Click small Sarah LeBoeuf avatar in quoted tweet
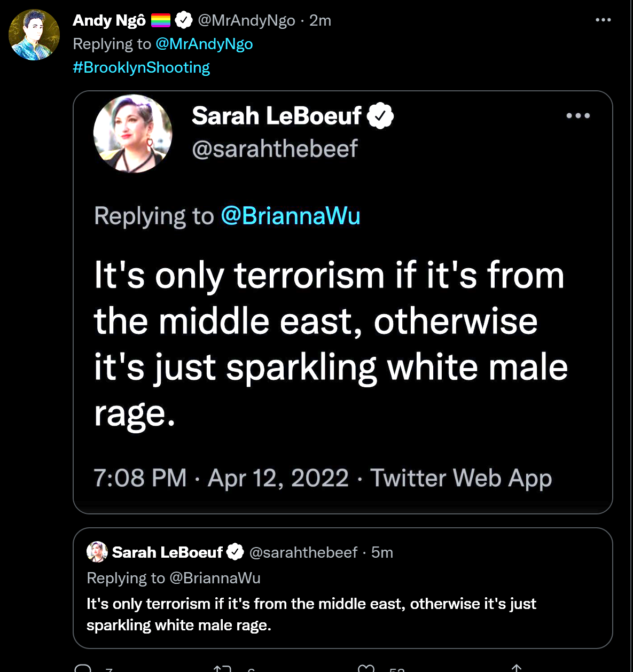The image size is (633, 672). click(x=97, y=552)
